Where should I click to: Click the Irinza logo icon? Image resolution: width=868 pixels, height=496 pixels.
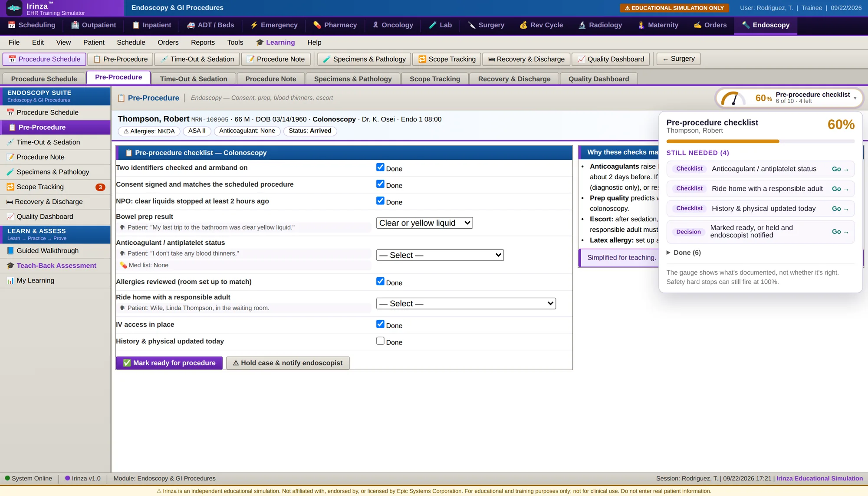click(14, 8)
